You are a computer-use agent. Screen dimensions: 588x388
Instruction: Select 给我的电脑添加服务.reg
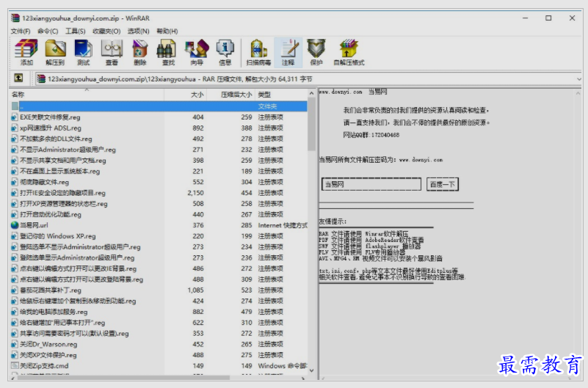tap(54, 312)
